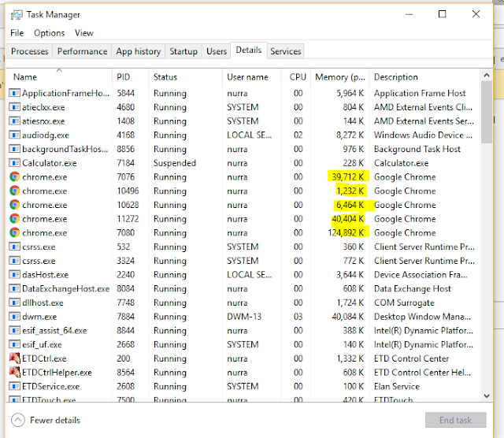The image size is (504, 438).
Task: Collapse view with Fewer details chevron
Action: tap(18, 420)
